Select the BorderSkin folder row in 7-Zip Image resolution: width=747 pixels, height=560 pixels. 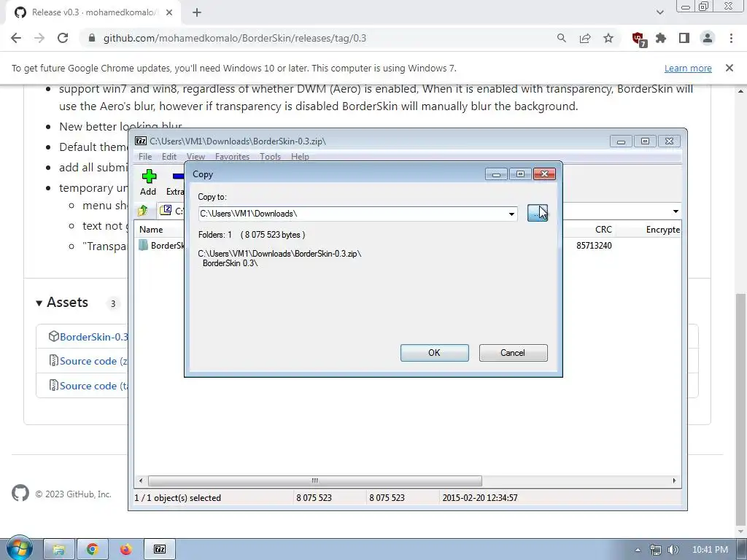(162, 246)
